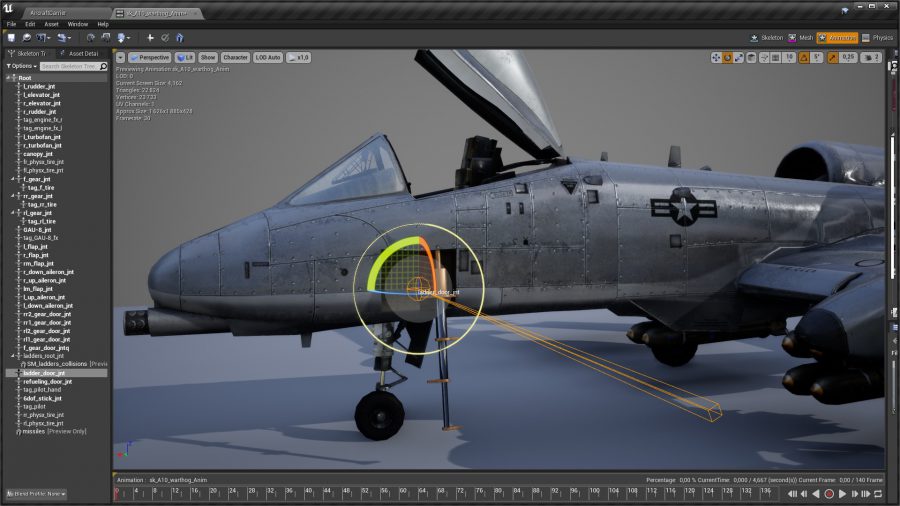Select the rotate gizmo mode icon
The image size is (900, 506).
727,57
